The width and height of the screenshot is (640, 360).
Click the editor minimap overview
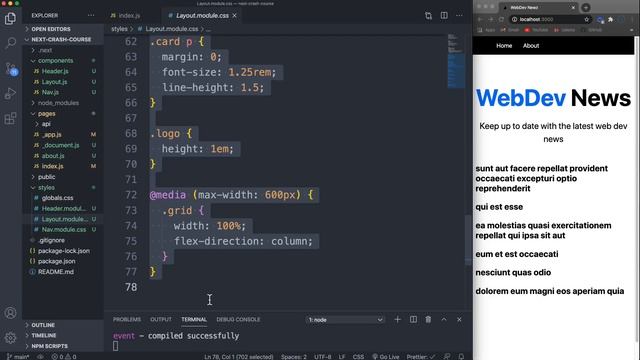click(456, 61)
